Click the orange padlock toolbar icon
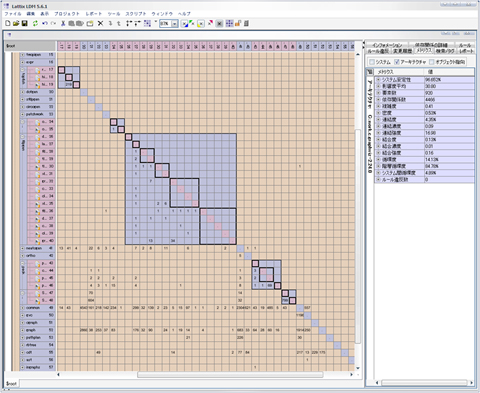 tap(238, 23)
